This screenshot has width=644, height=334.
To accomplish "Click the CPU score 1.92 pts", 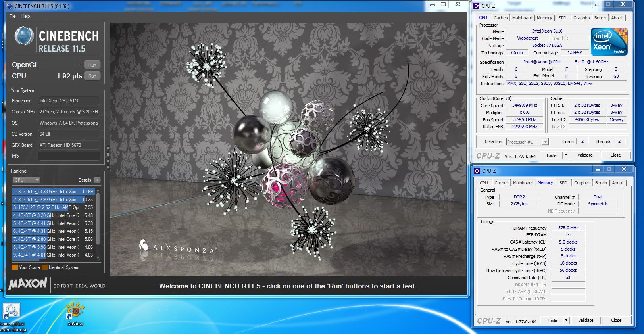I will [x=69, y=76].
